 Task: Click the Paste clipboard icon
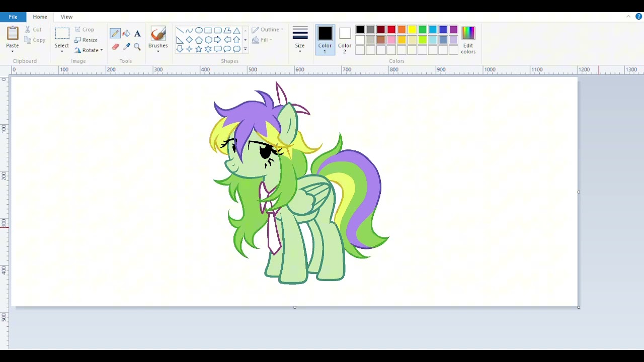[x=13, y=33]
